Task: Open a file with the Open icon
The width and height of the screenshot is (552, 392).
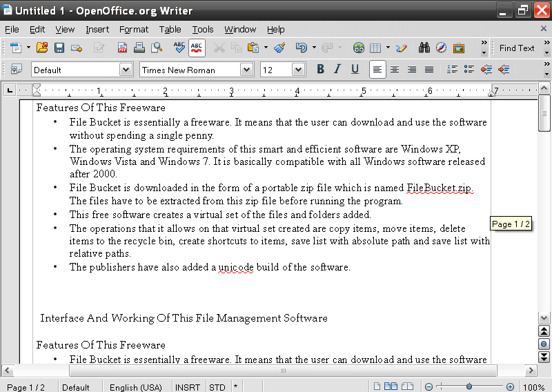Action: pos(42,48)
